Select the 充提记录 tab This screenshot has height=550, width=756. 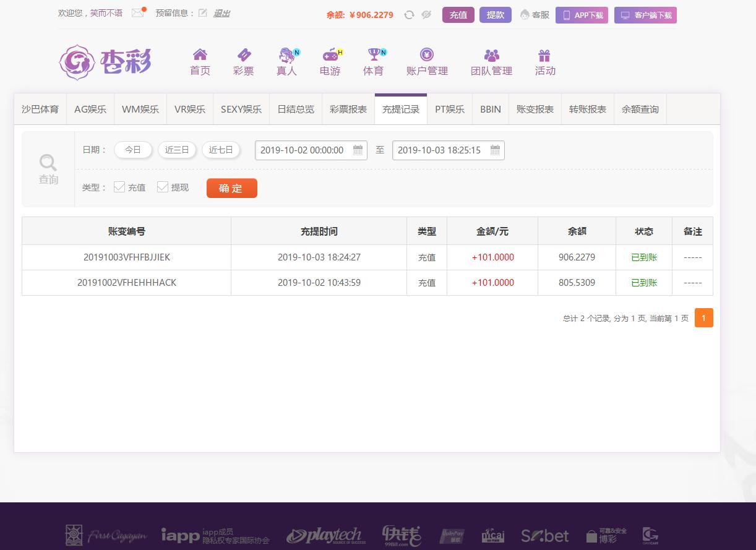click(401, 110)
